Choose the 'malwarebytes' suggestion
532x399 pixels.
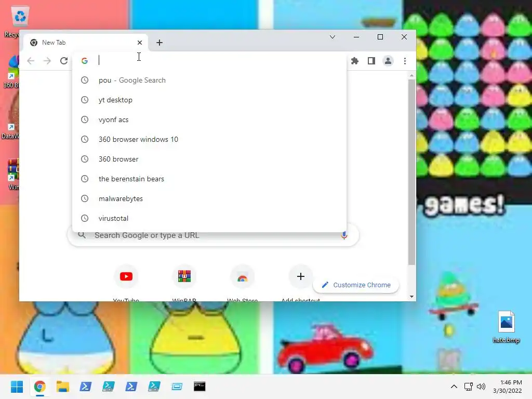pos(209,198)
